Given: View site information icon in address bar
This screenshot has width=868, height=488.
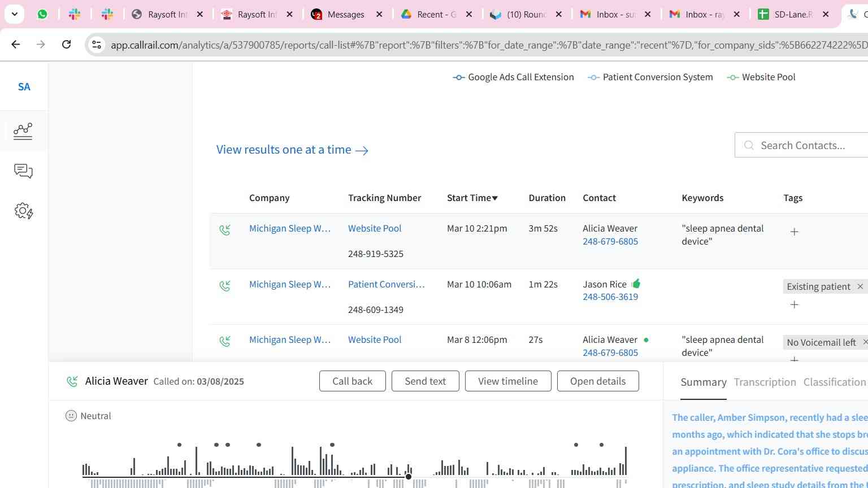Looking at the screenshot, I should [x=97, y=45].
